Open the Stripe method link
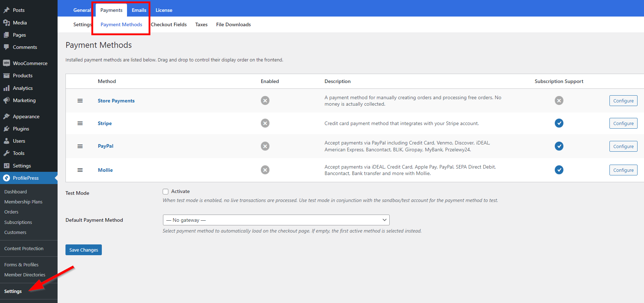The image size is (644, 303). click(x=105, y=123)
